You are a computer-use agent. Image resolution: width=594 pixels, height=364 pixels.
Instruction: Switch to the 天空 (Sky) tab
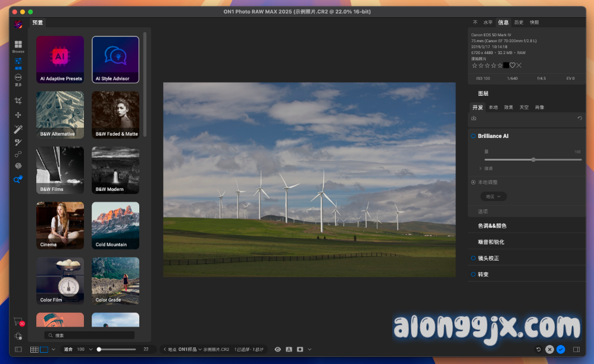coord(524,108)
